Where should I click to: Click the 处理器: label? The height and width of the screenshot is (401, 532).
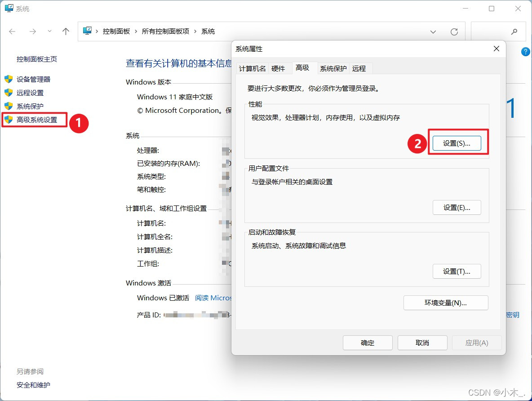click(148, 151)
